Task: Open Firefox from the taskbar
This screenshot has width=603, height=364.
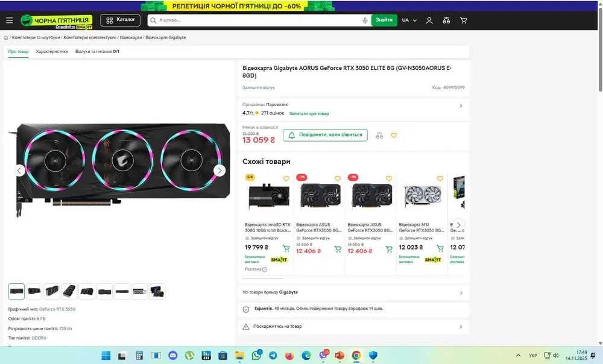Action: point(289,355)
